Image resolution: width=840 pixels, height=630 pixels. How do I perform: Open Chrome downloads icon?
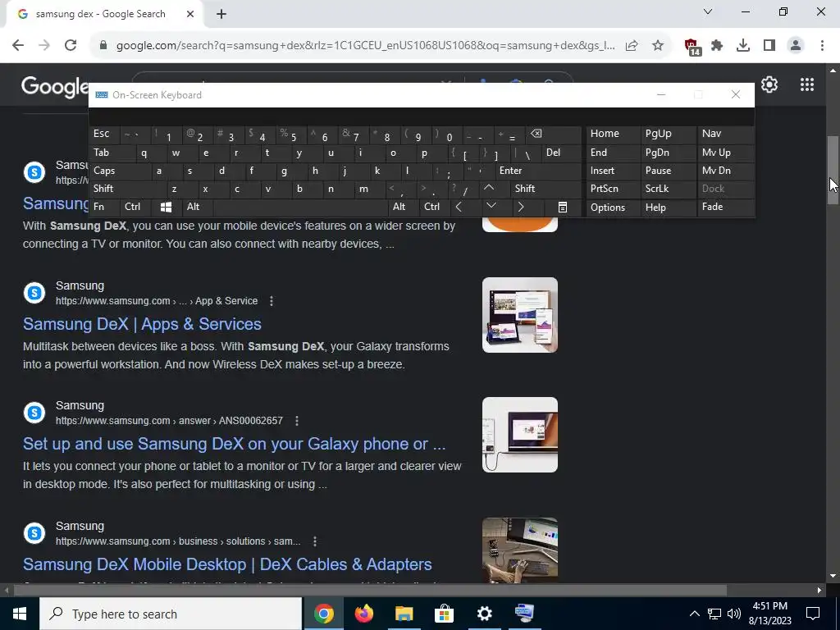(x=743, y=46)
